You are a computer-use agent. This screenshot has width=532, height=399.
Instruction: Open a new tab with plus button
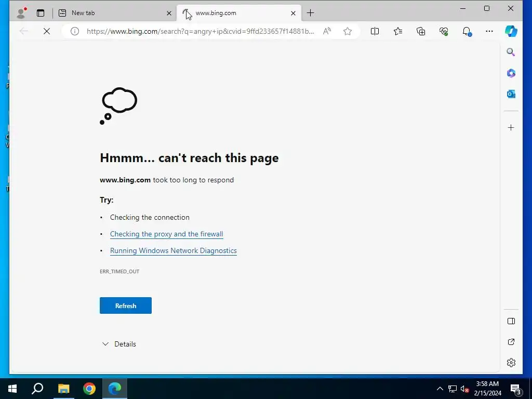click(310, 13)
